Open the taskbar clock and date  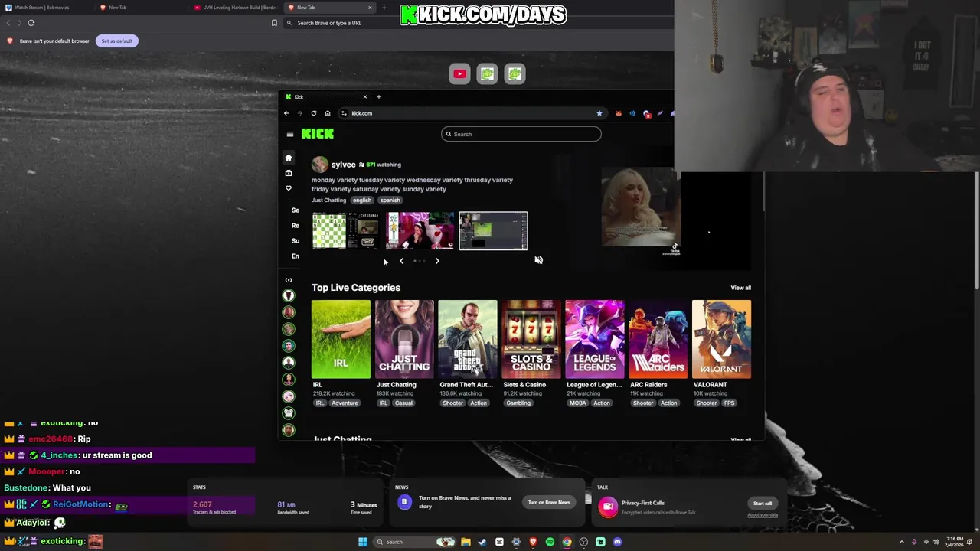click(955, 542)
